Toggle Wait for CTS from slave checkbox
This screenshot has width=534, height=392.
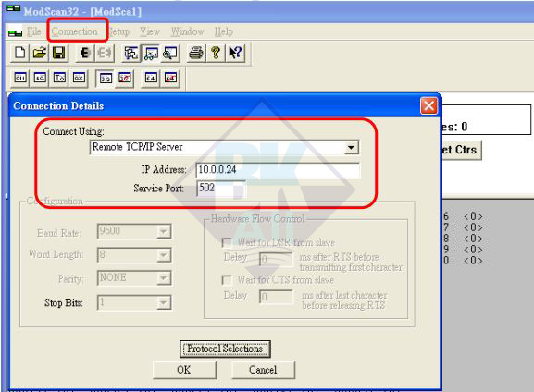[x=227, y=280]
